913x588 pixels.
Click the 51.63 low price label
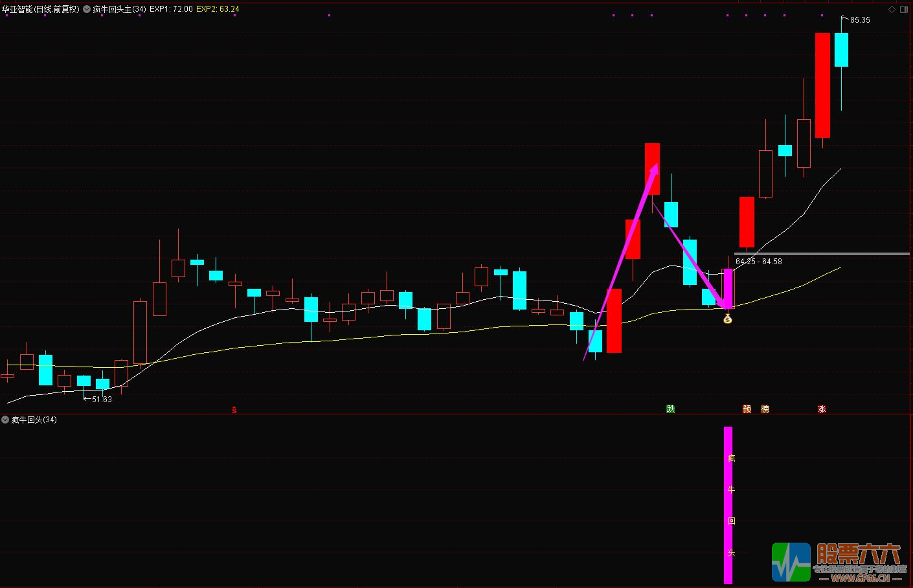click(102, 400)
